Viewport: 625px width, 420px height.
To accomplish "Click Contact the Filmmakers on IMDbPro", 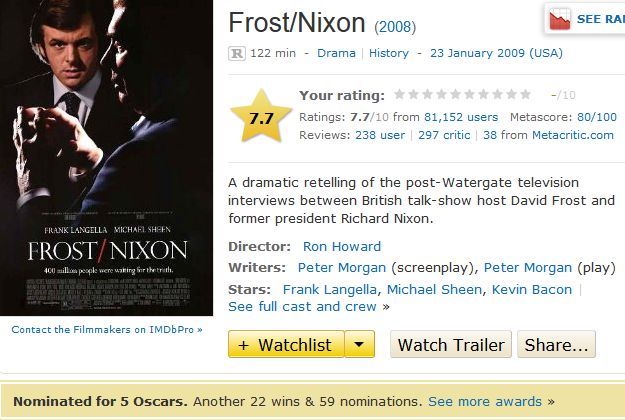I will (x=106, y=329).
